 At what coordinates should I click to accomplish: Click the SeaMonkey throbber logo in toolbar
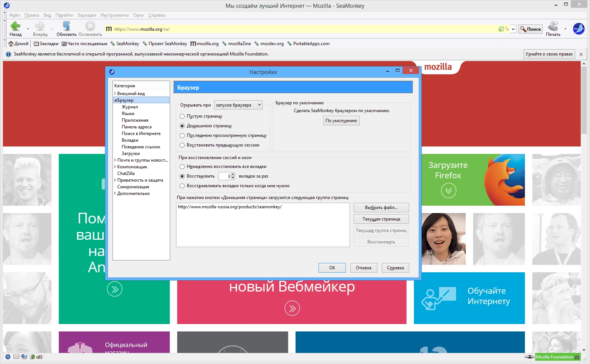coord(579,28)
